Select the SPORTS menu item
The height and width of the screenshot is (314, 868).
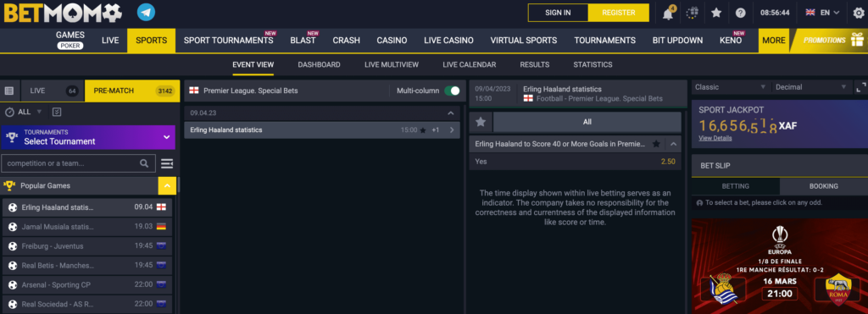coord(151,41)
